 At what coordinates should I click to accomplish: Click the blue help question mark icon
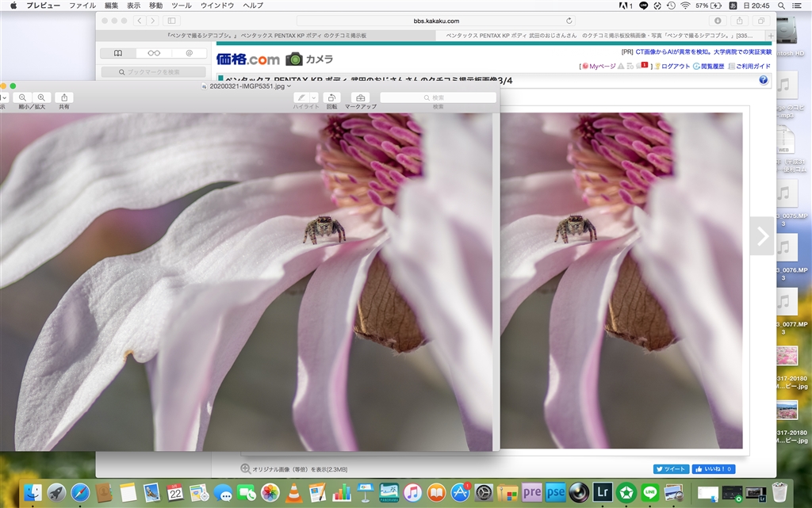pyautogui.click(x=764, y=80)
